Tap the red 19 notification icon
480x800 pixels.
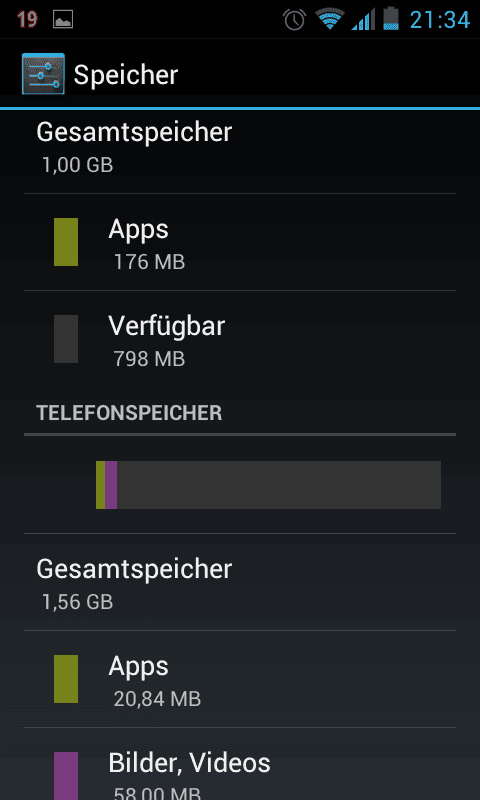point(27,19)
